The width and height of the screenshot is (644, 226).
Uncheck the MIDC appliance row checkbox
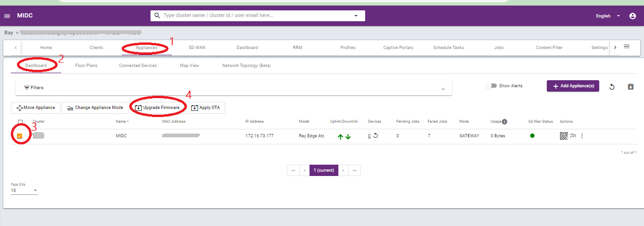point(20,136)
